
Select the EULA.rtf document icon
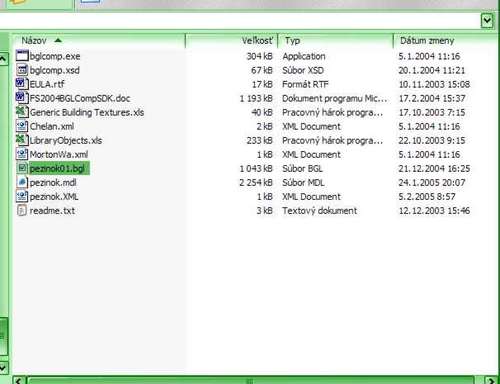click(22, 84)
